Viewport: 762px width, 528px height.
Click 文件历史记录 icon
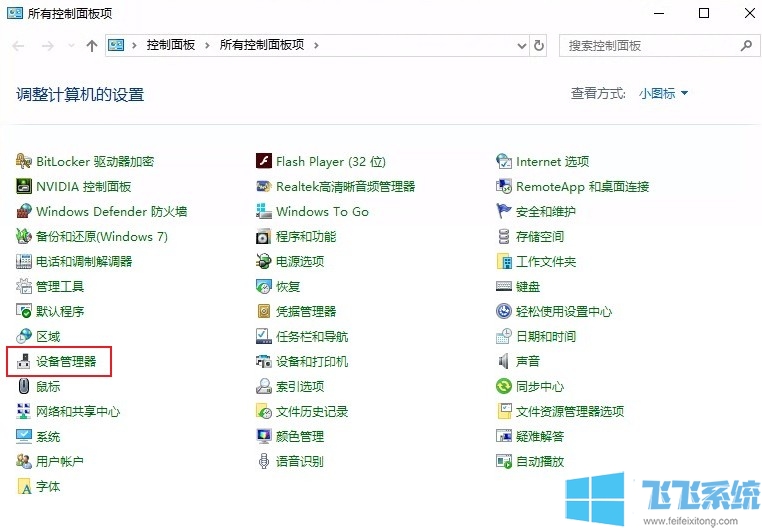264,411
